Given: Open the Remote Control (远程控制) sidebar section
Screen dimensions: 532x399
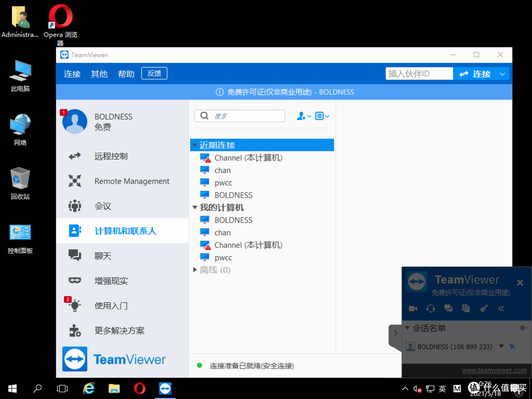Looking at the screenshot, I should click(122, 156).
